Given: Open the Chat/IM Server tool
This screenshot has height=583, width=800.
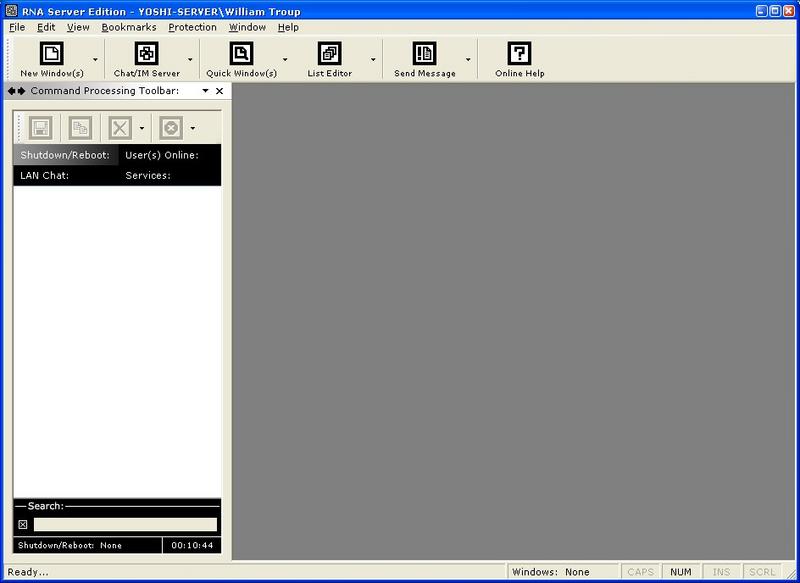Looking at the screenshot, I should coord(146,54).
